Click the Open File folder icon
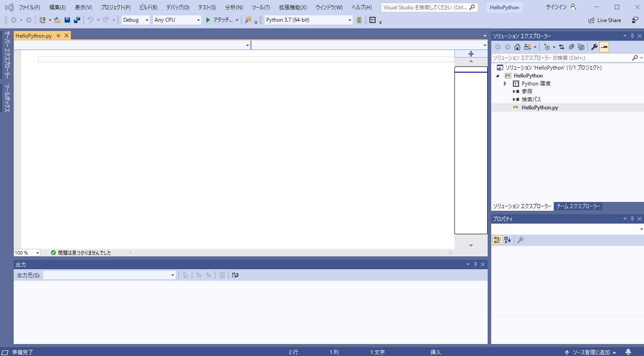644x356 pixels. point(57,20)
